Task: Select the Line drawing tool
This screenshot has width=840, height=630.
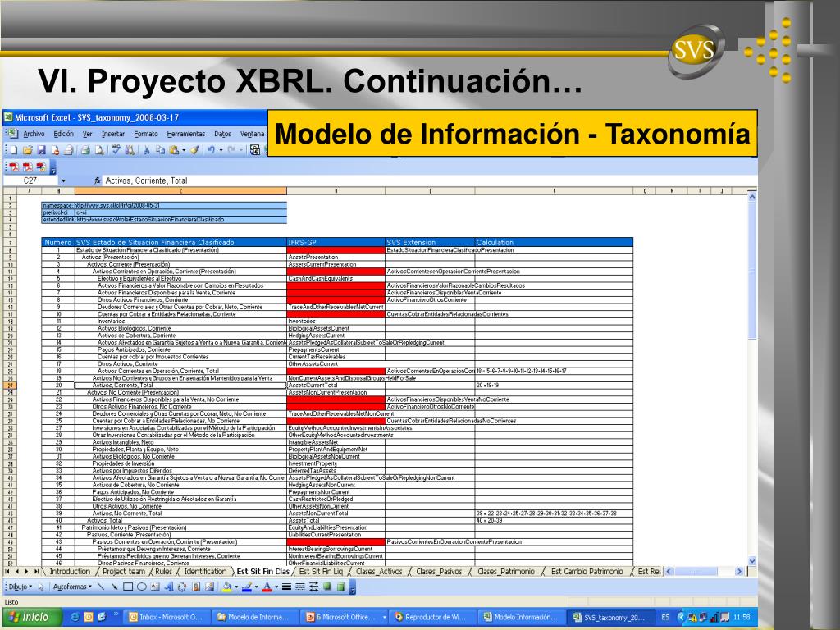Action: pos(101,587)
